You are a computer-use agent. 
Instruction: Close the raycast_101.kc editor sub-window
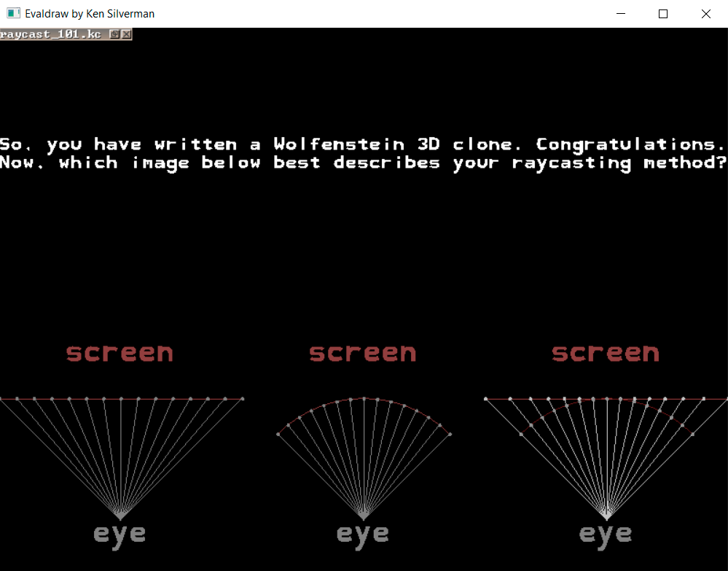[x=126, y=34]
